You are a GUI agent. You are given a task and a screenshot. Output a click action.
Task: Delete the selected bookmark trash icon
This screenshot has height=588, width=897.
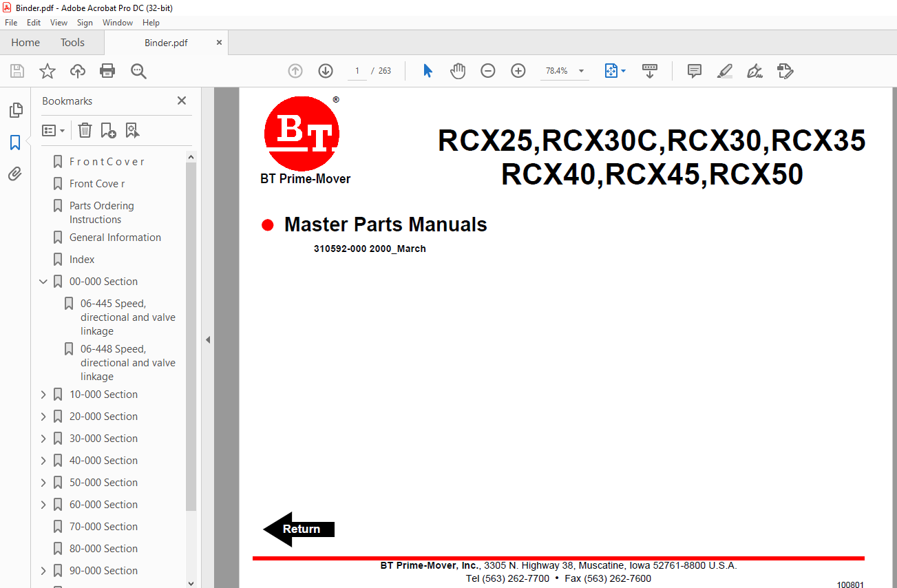pos(85,130)
